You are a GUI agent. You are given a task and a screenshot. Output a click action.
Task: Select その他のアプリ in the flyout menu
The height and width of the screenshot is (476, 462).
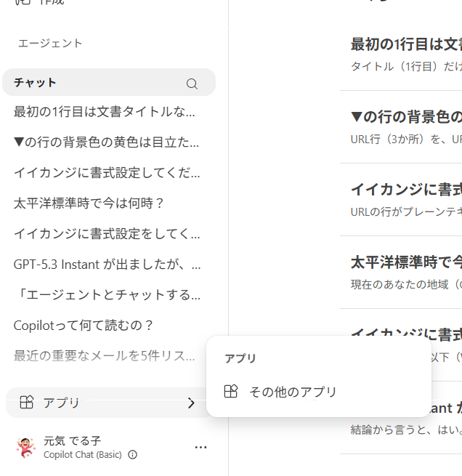[293, 392]
